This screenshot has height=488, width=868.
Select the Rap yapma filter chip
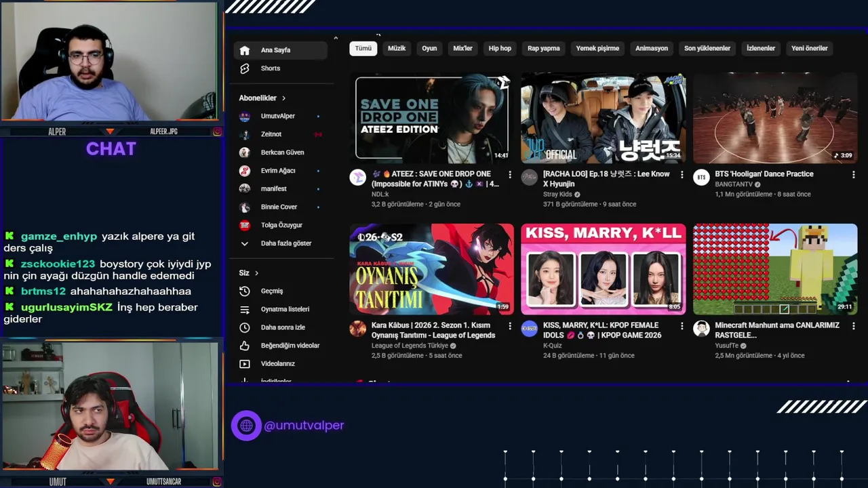pyautogui.click(x=544, y=48)
